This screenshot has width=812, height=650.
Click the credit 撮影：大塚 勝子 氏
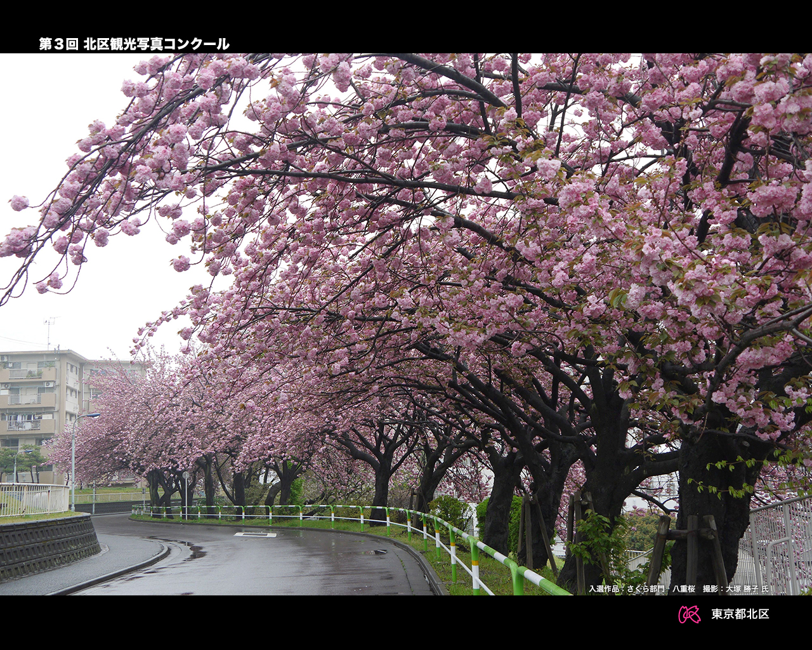(735, 589)
